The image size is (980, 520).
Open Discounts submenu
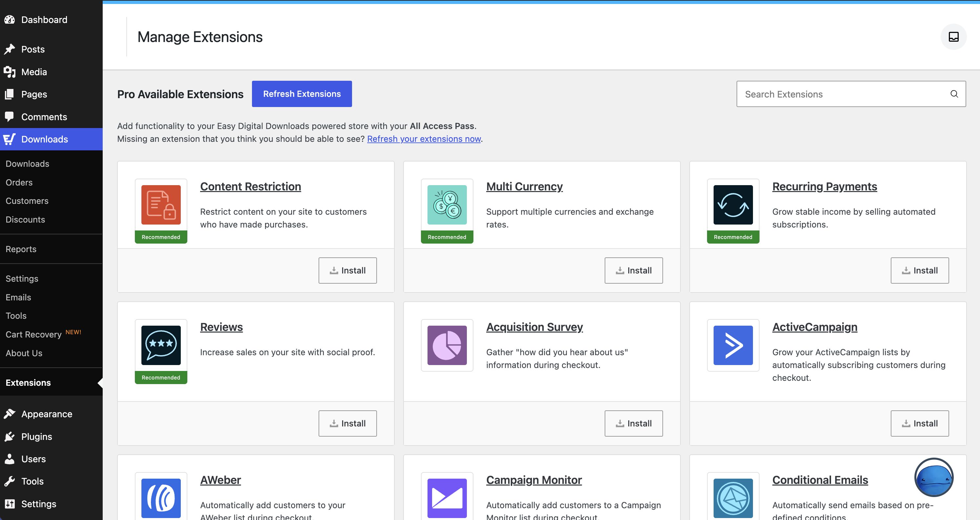click(x=25, y=219)
